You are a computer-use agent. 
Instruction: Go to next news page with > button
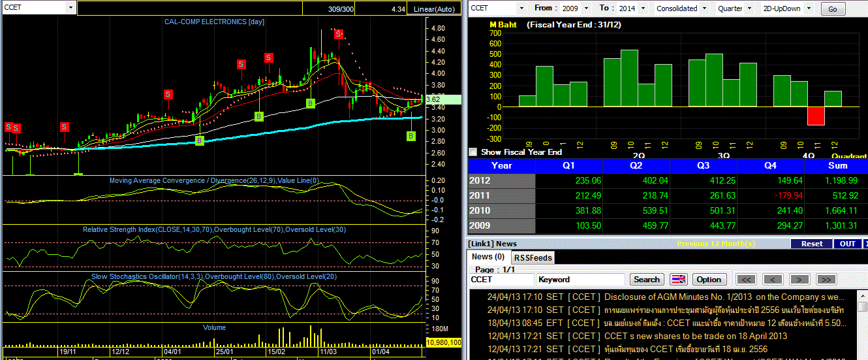pos(799,279)
